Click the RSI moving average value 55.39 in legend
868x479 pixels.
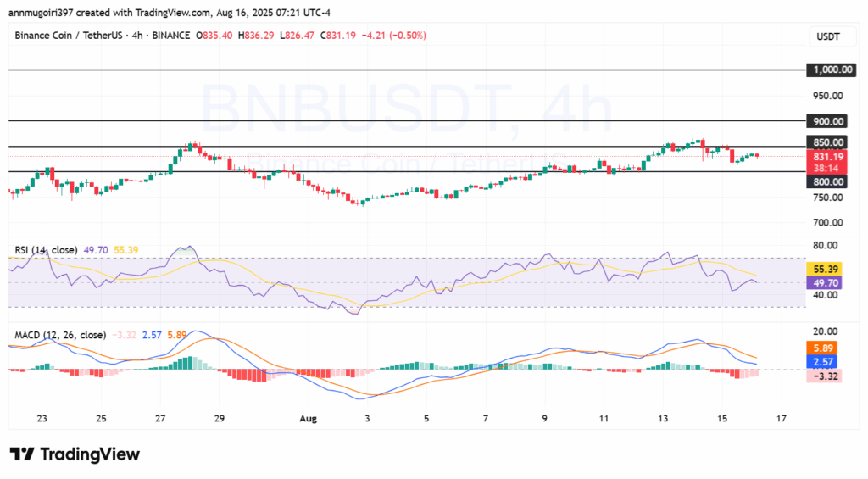tap(126, 250)
